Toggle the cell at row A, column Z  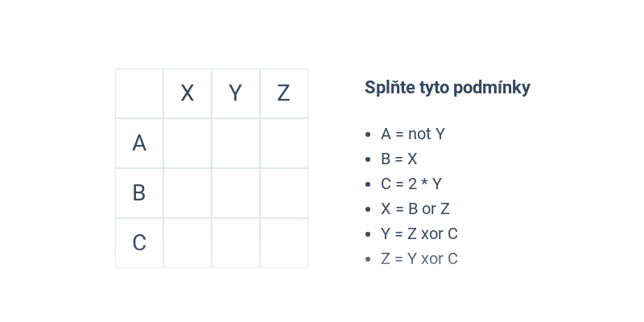pos(284,143)
